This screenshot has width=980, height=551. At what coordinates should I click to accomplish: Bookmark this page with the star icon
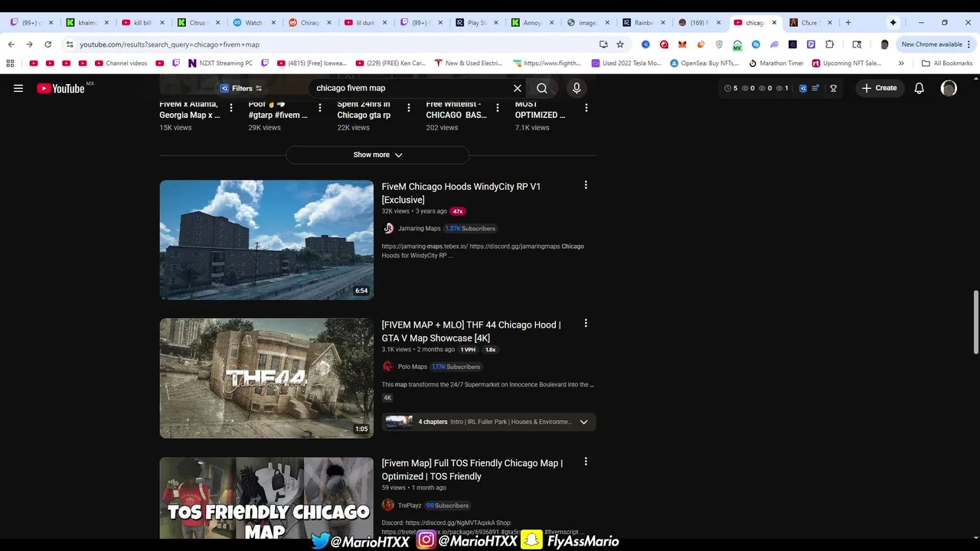point(620,44)
